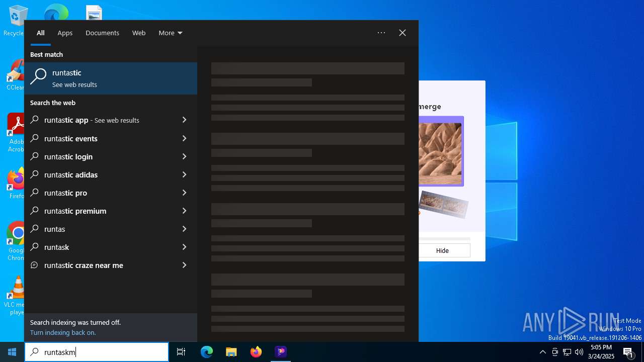Open the Action Center notifications
The image size is (644, 362).
[628, 352]
